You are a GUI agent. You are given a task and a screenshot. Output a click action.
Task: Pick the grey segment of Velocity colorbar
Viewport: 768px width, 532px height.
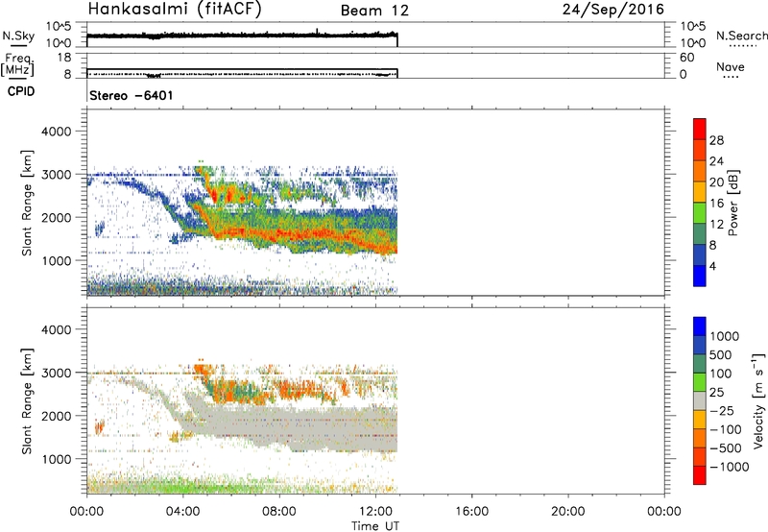(x=700, y=400)
